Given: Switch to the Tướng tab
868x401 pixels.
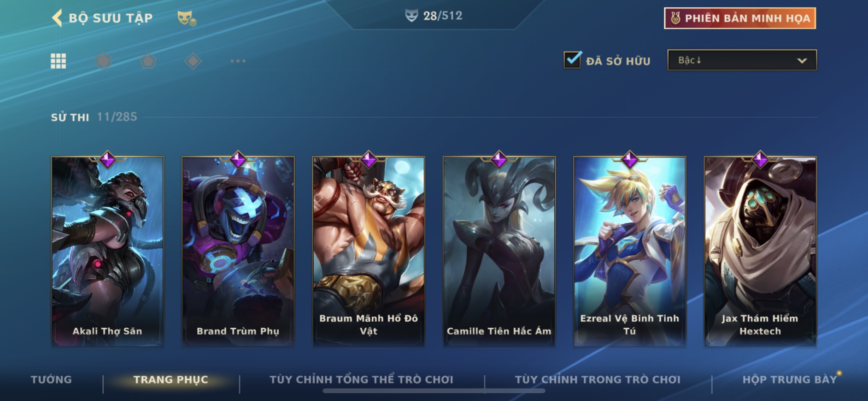Looking at the screenshot, I should (x=51, y=379).
